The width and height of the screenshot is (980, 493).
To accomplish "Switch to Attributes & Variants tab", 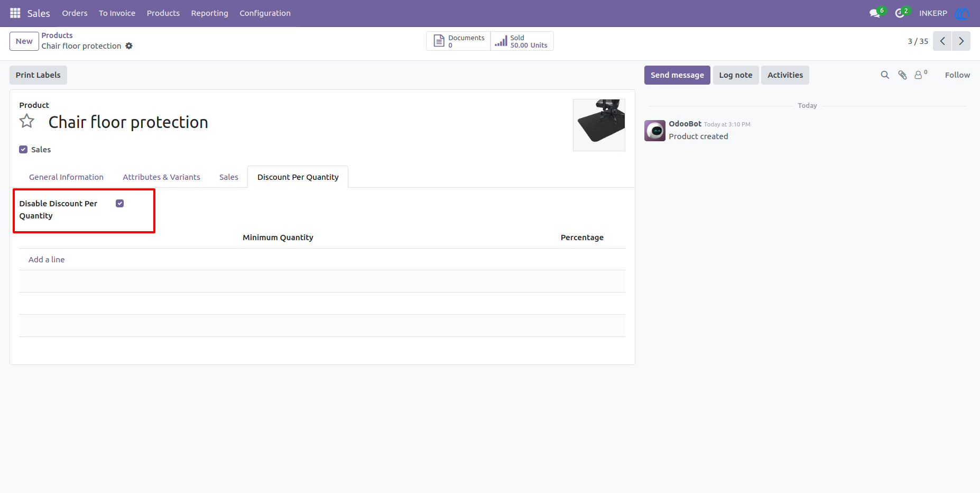I will (x=161, y=177).
